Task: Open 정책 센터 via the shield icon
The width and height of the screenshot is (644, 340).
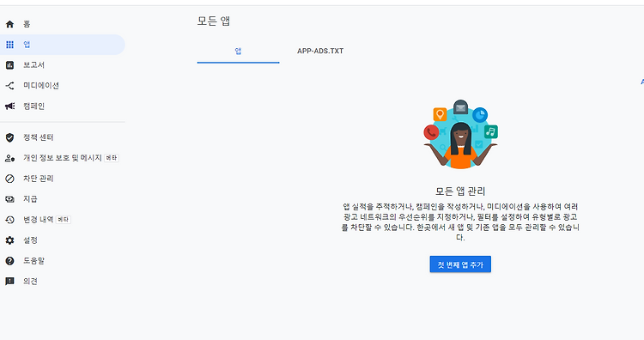Action: 9,137
